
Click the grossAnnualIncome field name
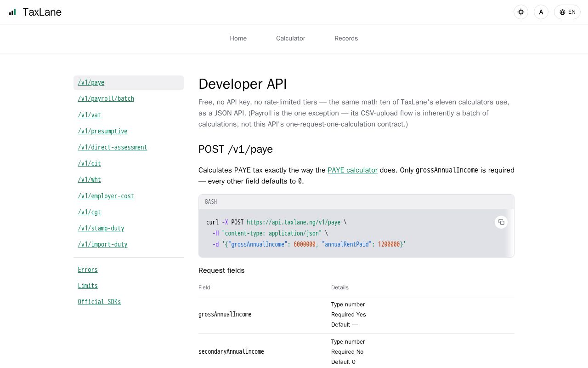click(x=225, y=315)
